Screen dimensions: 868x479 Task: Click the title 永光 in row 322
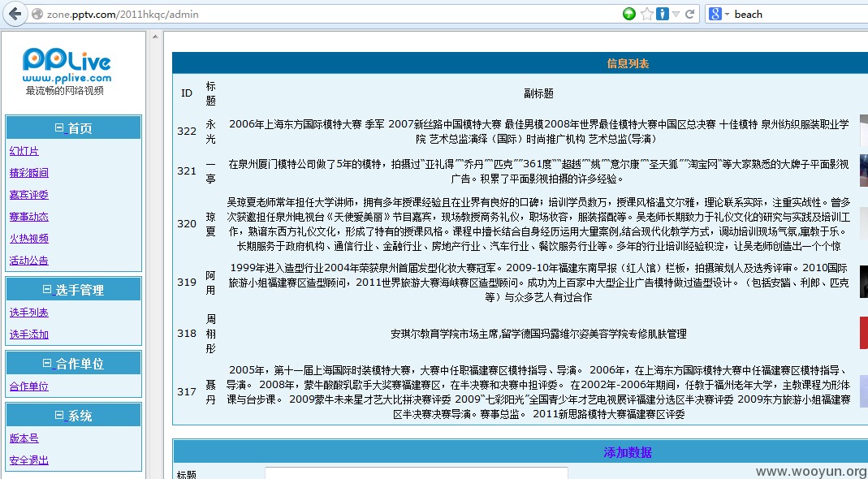tap(211, 132)
